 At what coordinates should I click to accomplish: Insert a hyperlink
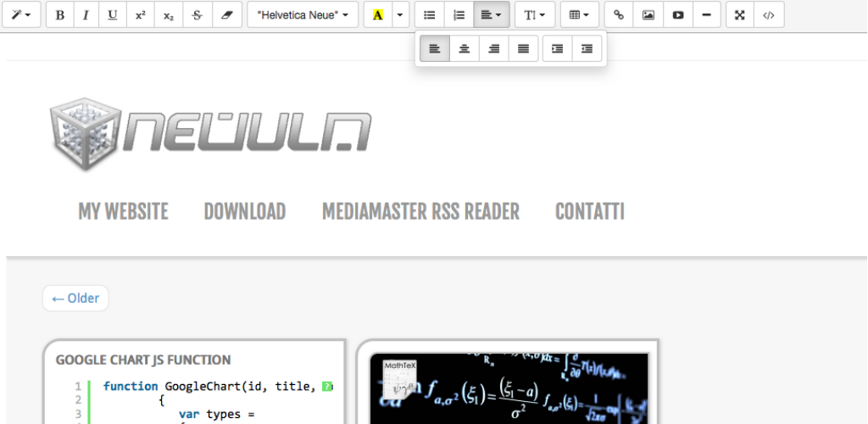[x=619, y=15]
